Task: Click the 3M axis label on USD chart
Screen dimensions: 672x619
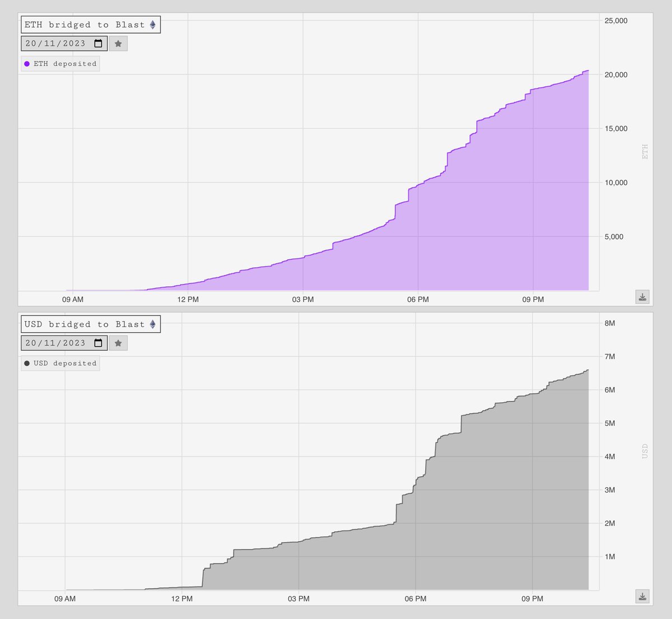Action: pos(610,490)
